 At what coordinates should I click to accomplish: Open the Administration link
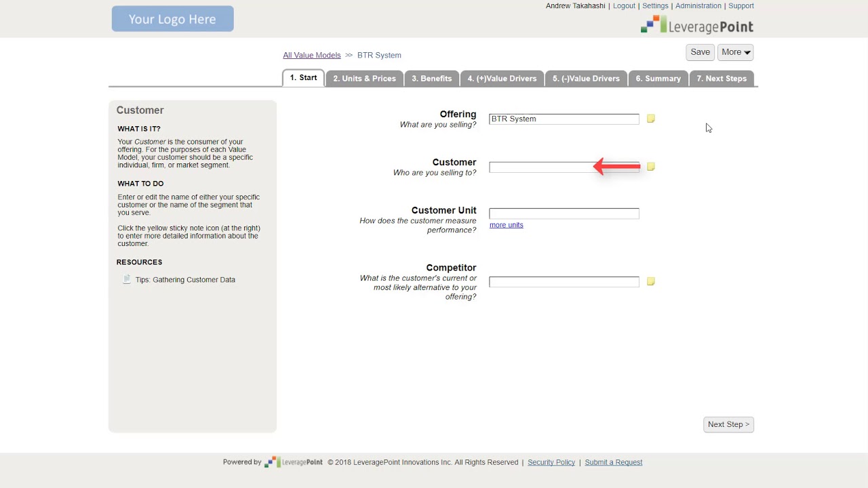(698, 6)
